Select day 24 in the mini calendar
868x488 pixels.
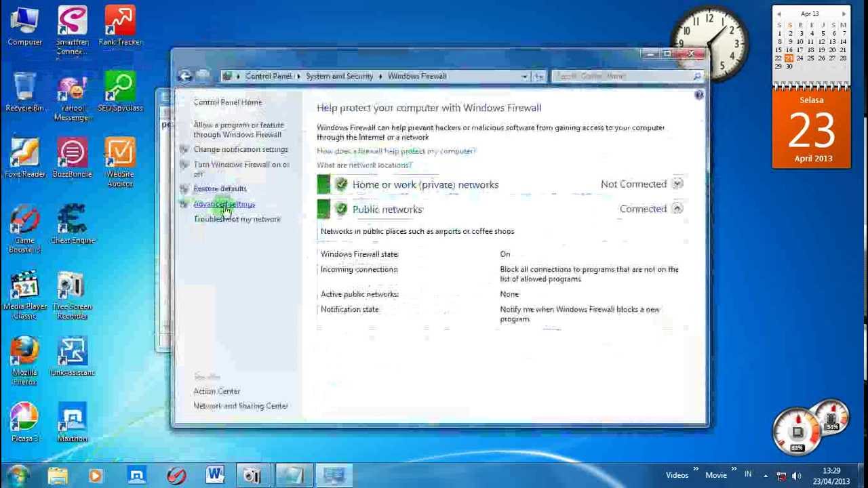pos(800,58)
